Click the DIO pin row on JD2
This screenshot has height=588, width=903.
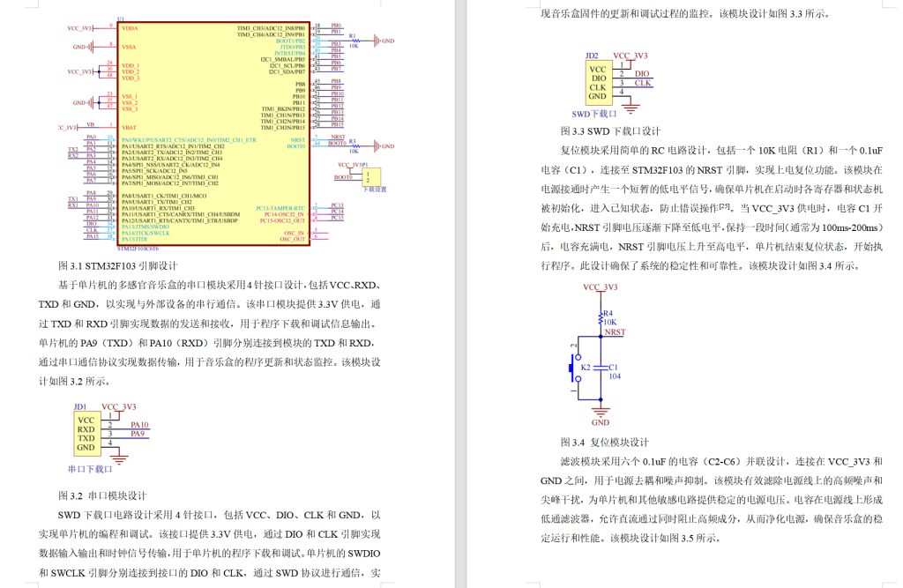pos(600,78)
